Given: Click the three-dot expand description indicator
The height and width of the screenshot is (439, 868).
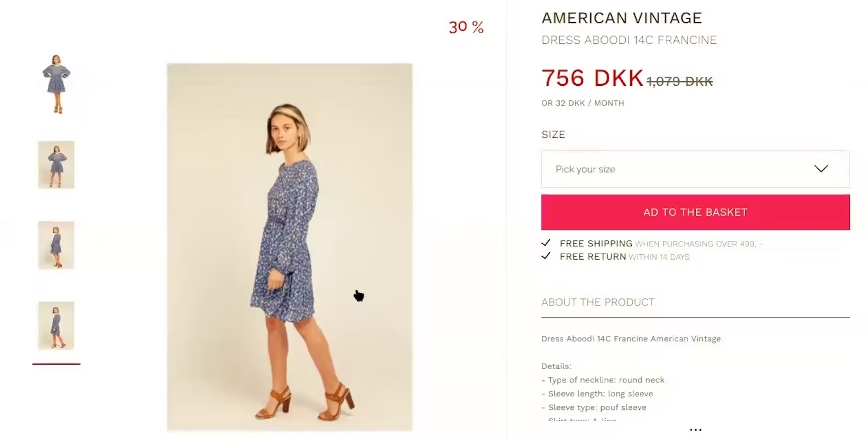Looking at the screenshot, I should (x=695, y=430).
